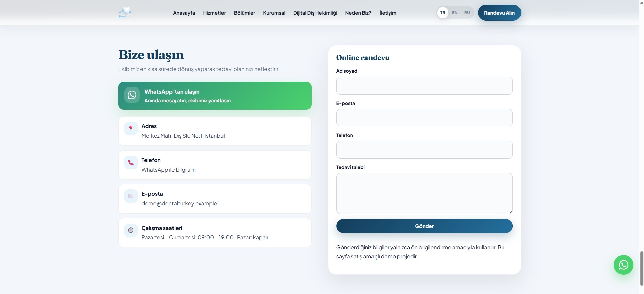
Task: Click the floating WhatsApp chat icon
Action: pyautogui.click(x=623, y=265)
